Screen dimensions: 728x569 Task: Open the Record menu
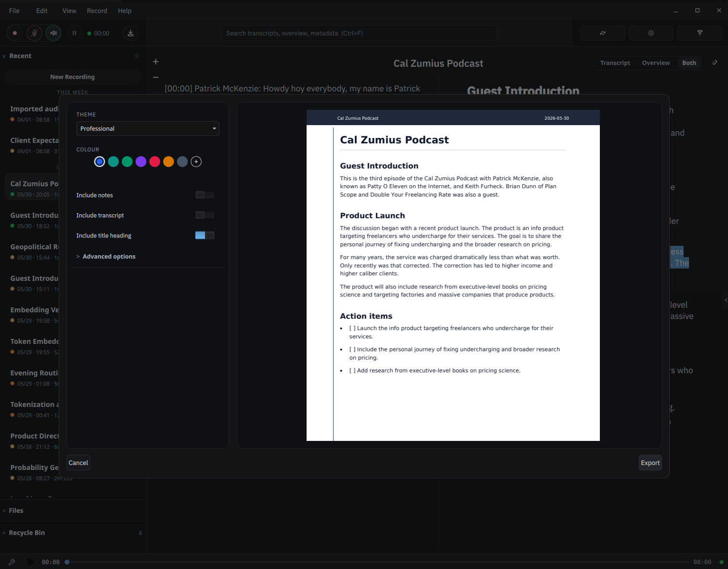(x=97, y=11)
